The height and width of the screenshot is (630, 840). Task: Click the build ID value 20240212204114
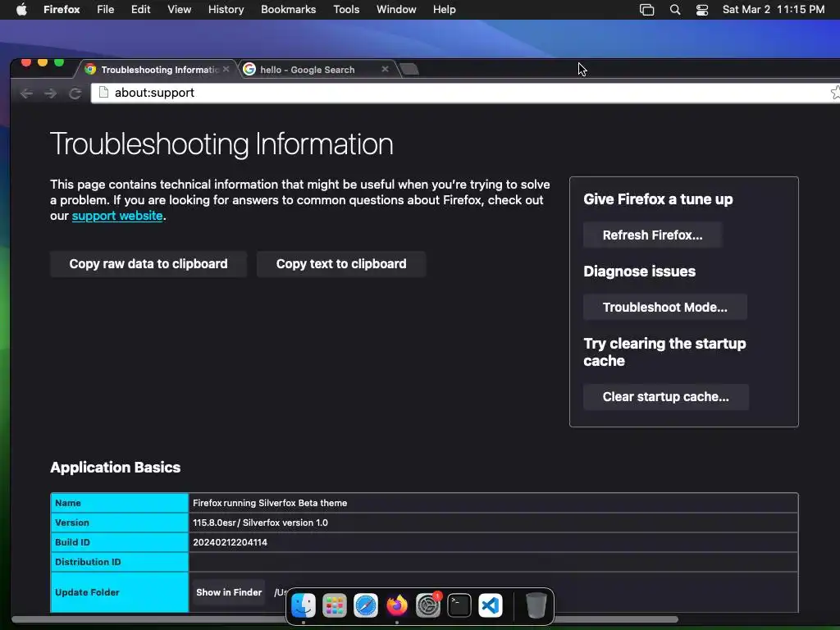pos(230,543)
